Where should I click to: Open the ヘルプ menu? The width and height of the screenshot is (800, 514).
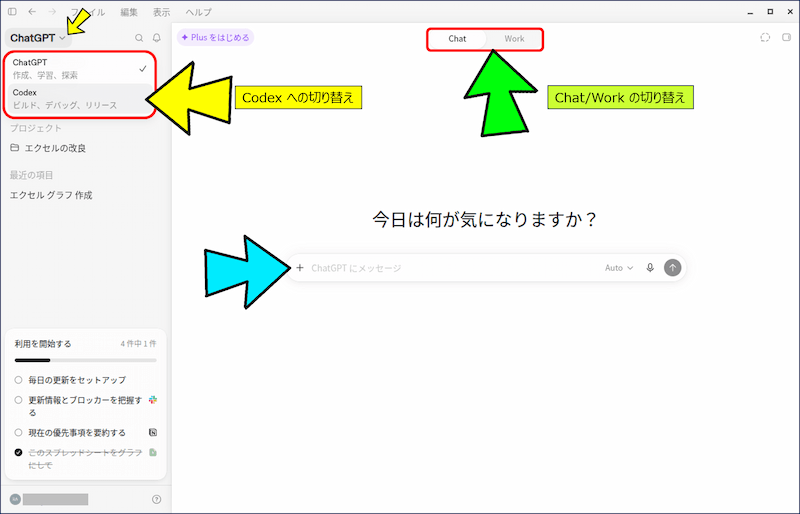pyautogui.click(x=198, y=12)
